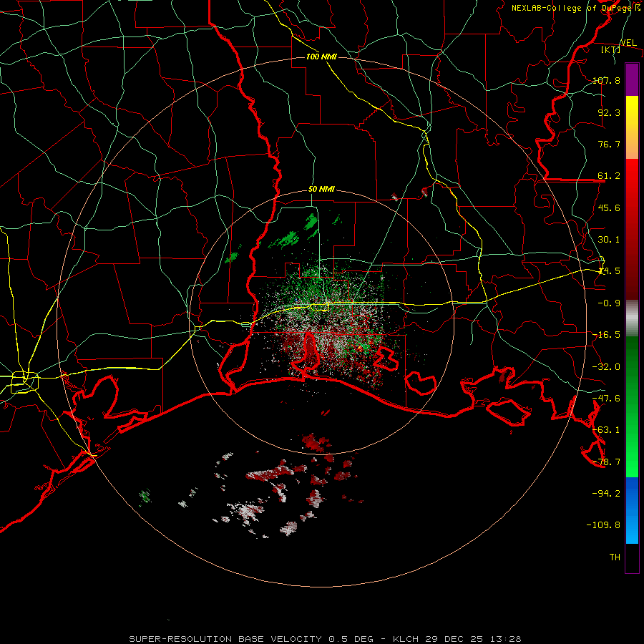Click the 14.5 scale value
This screenshot has width=644, height=644.
(x=609, y=271)
